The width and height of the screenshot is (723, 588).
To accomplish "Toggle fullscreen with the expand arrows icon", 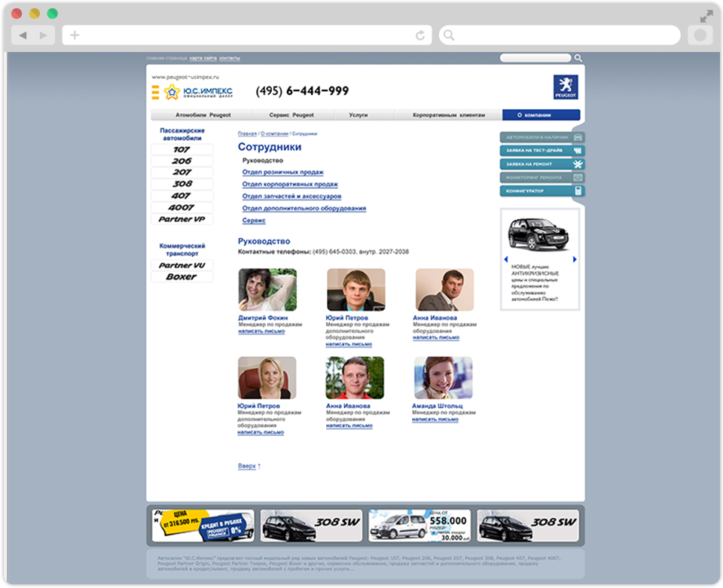I will point(706,17).
